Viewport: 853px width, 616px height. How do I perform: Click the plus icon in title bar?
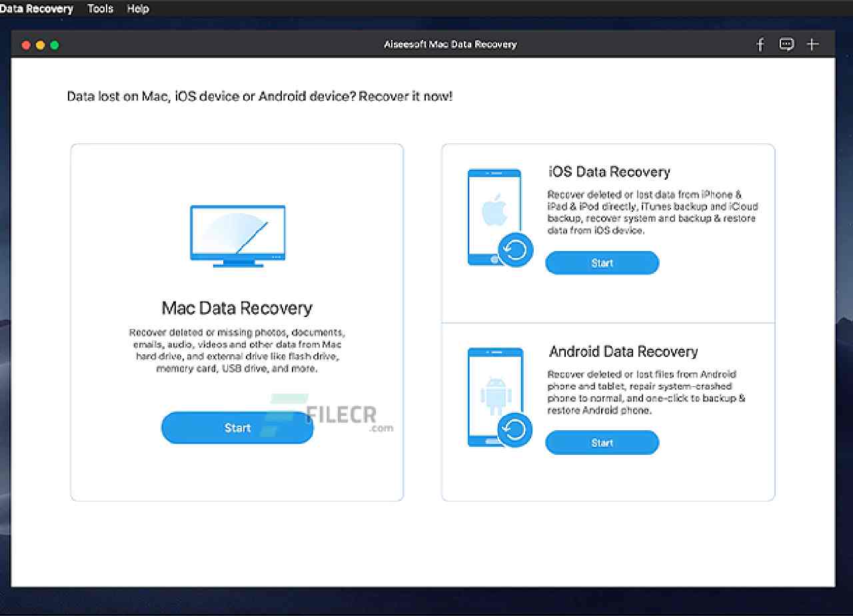(812, 45)
